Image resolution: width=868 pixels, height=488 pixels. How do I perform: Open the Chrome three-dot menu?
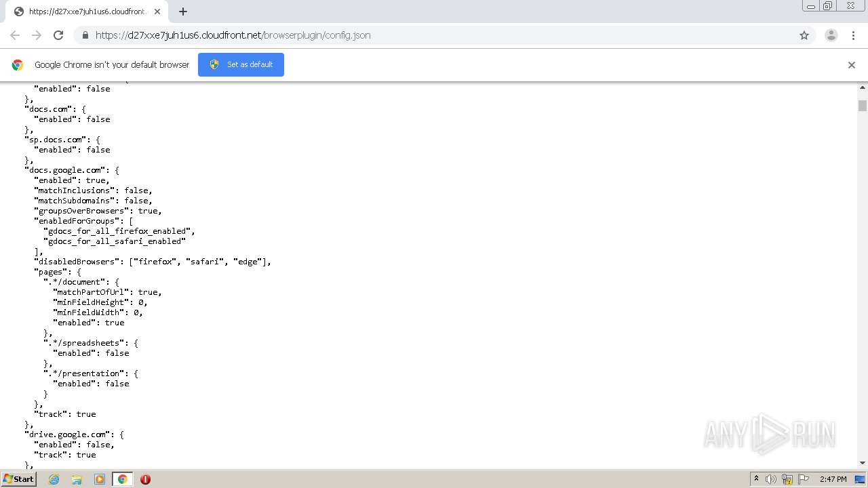854,35
